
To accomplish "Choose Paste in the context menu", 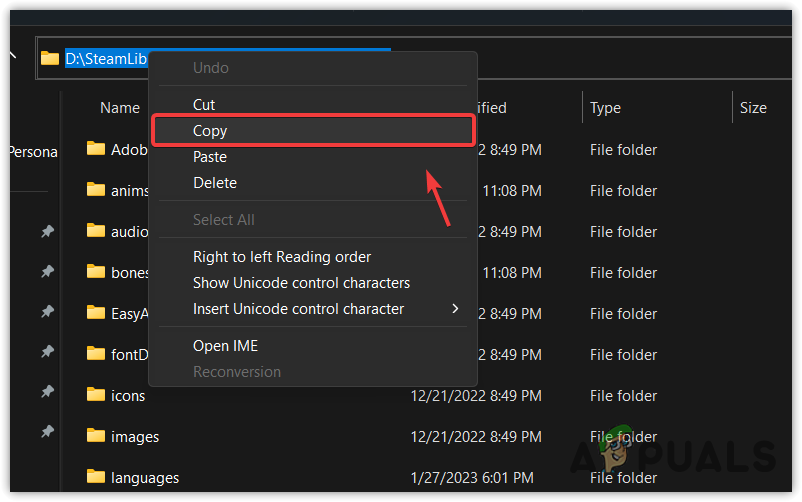I will coord(210,157).
